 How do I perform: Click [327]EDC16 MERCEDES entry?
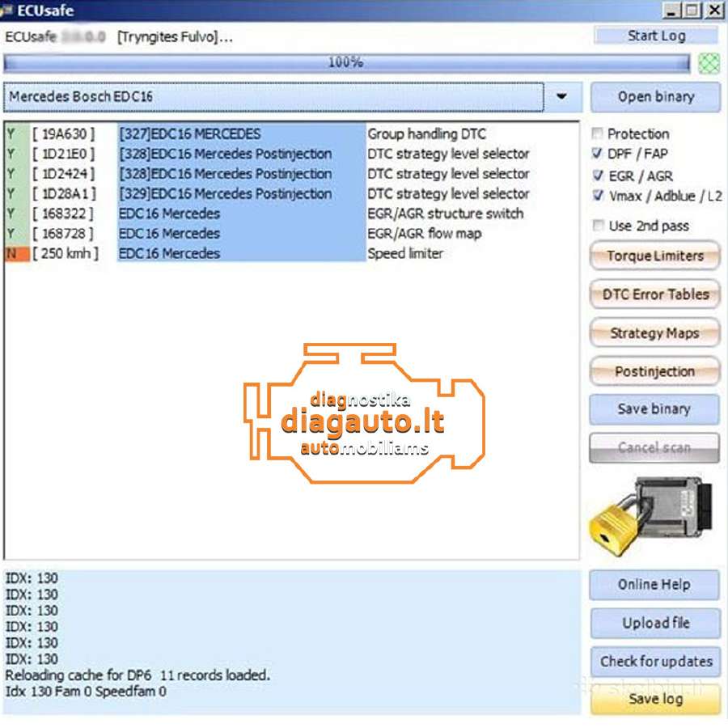[x=190, y=134]
